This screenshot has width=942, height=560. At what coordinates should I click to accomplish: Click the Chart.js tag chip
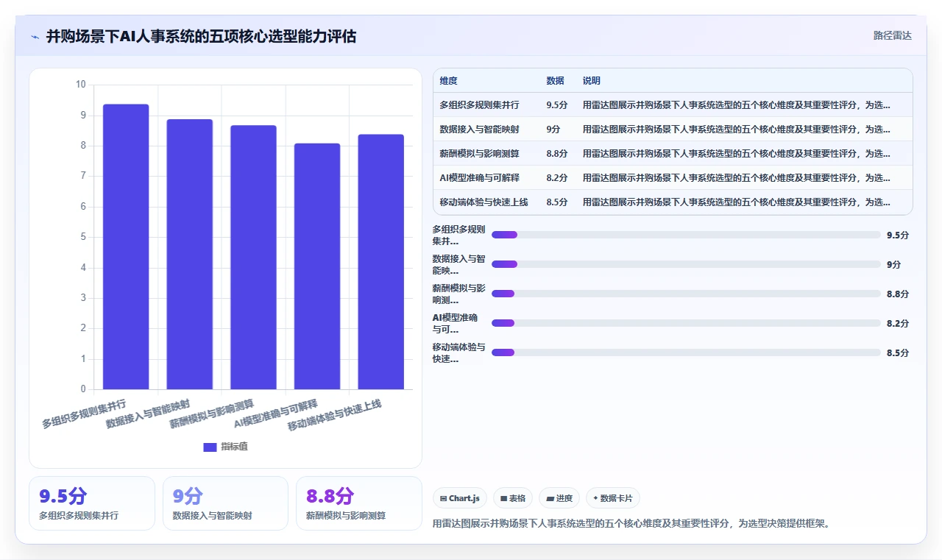click(460, 498)
